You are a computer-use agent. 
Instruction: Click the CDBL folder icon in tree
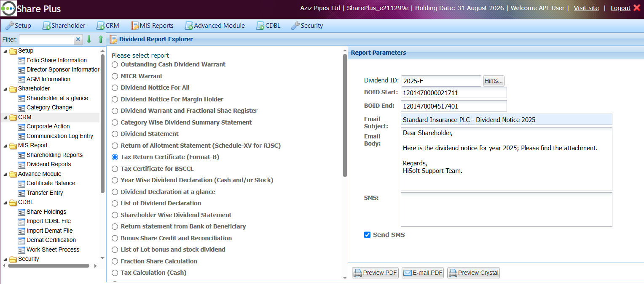13,202
